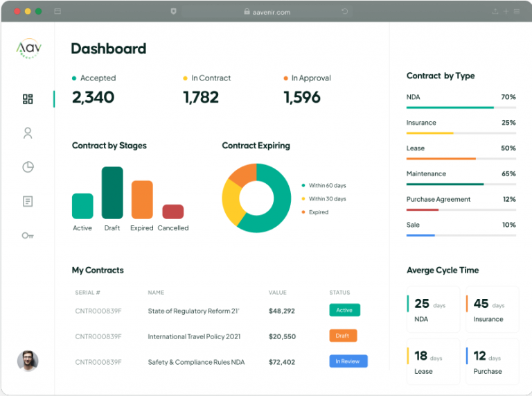The height and width of the screenshot is (396, 532).
Task: Open State of Regulatory Reform 21' contract
Action: (x=193, y=311)
